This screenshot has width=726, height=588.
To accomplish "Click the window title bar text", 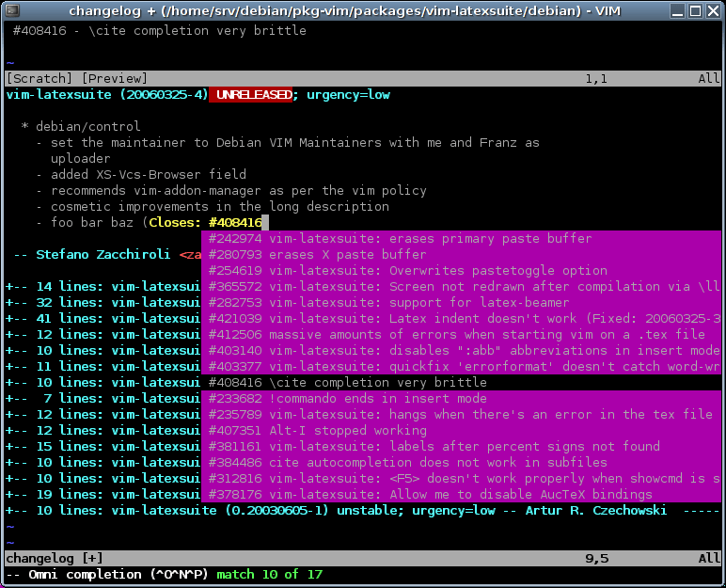I will [344, 10].
